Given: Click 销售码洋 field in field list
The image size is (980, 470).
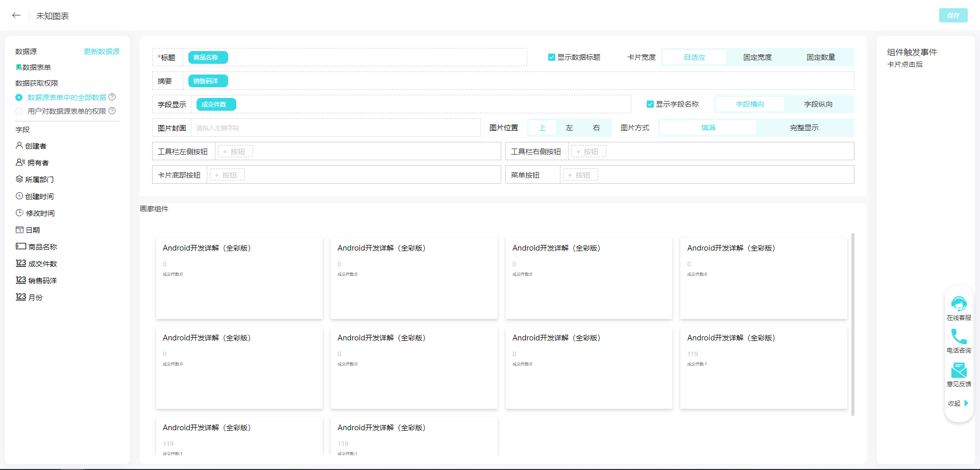Looking at the screenshot, I should click(x=42, y=281).
